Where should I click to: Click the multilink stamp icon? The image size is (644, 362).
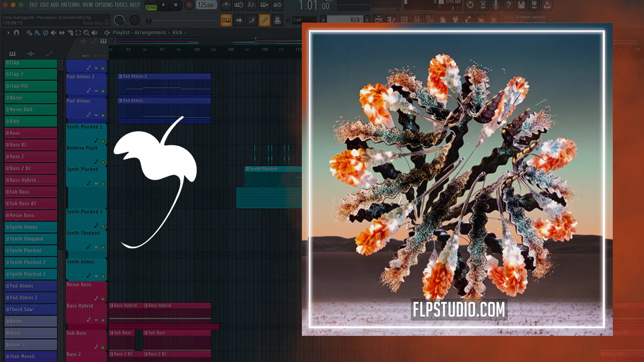coord(277,21)
